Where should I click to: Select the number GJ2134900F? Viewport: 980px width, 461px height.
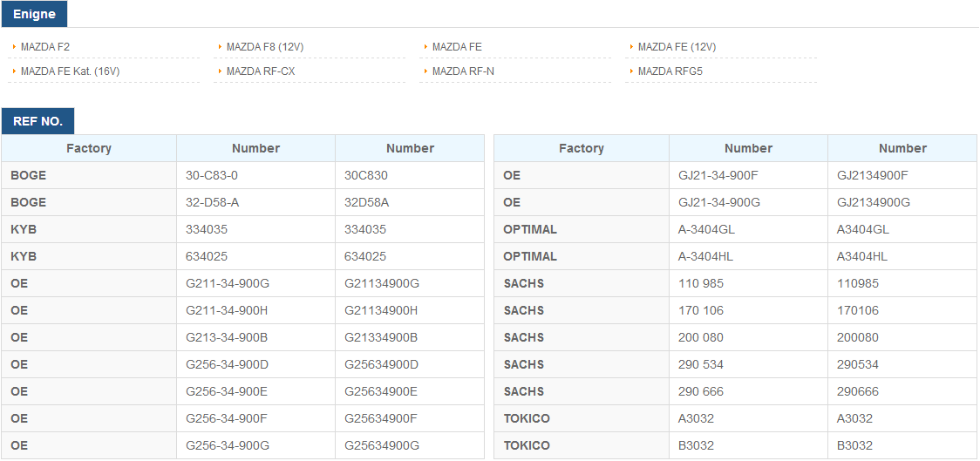point(873,175)
